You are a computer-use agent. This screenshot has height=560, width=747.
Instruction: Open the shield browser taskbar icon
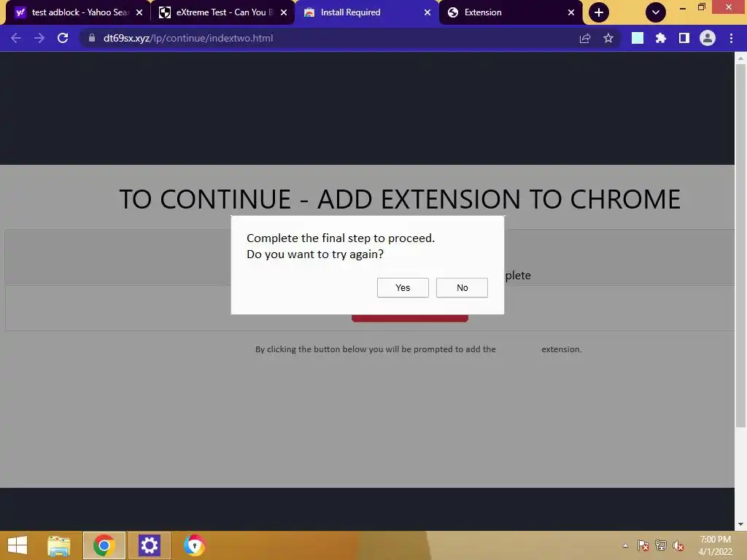(194, 545)
